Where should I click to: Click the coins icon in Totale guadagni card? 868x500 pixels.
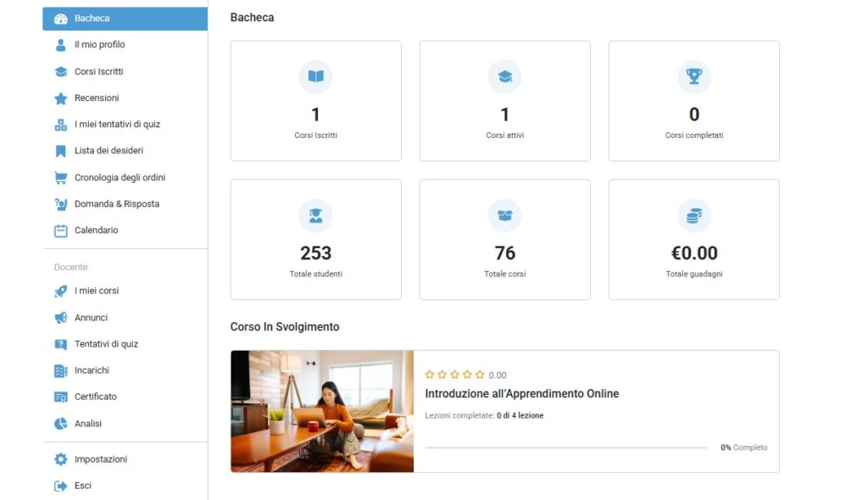[x=693, y=216]
